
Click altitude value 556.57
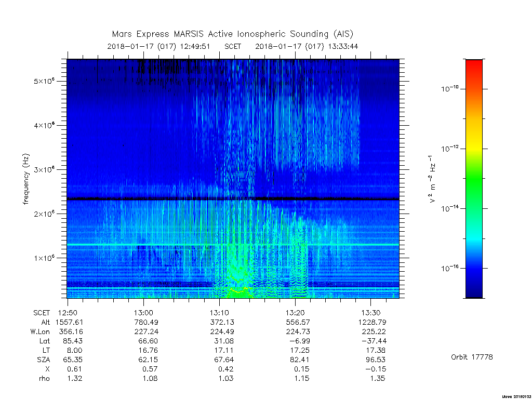[298, 322]
